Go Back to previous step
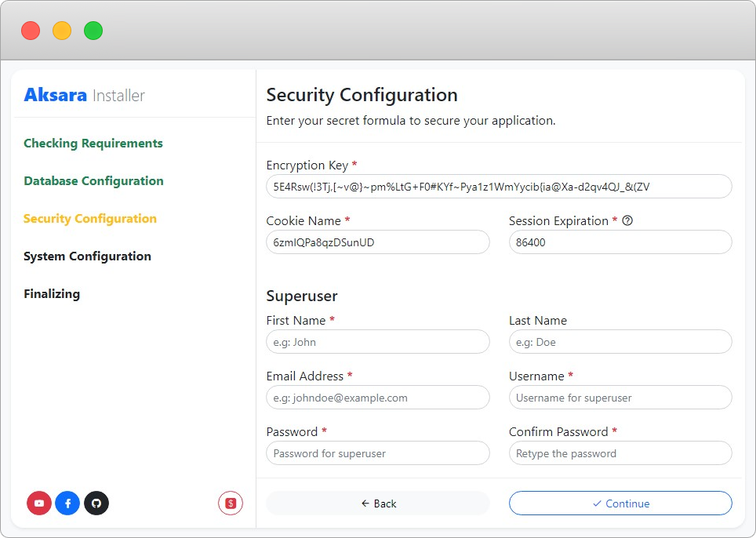Screen dimensions: 756x538 click(x=378, y=503)
